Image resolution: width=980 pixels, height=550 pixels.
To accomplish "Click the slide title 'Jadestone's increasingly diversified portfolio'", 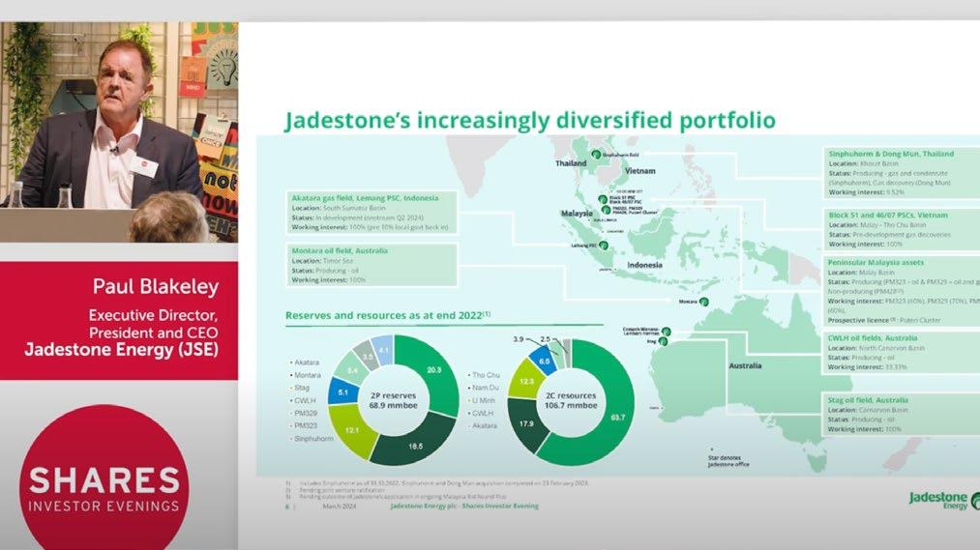I will (x=530, y=120).
